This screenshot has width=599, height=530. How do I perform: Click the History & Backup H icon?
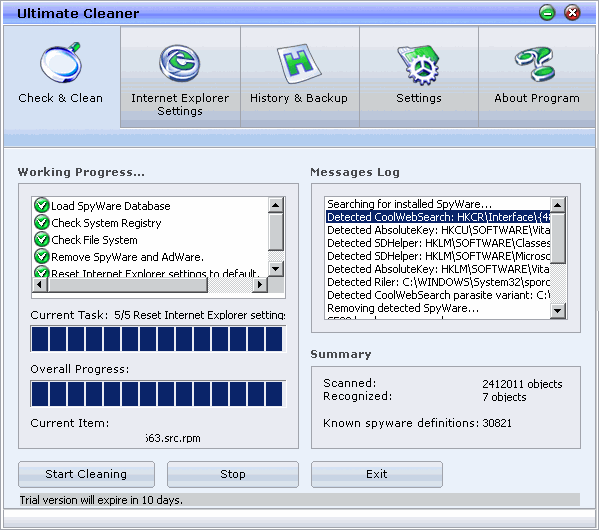tap(299, 64)
